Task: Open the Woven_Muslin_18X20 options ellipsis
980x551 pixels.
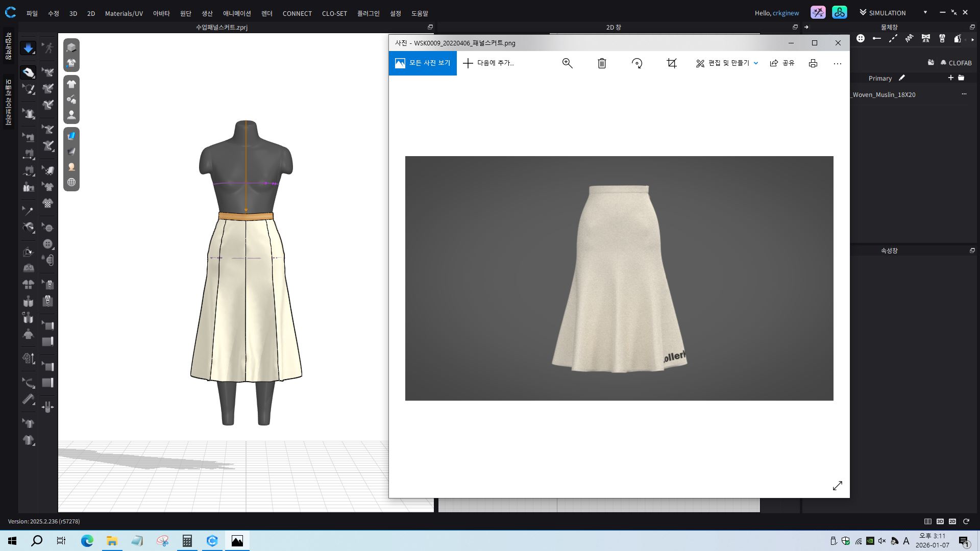Action: 964,94
